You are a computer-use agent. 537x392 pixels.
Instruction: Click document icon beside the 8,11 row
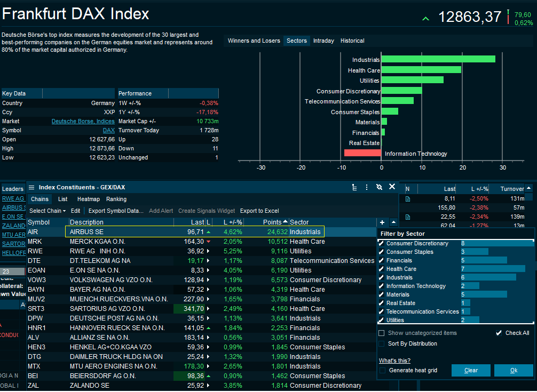408,198
